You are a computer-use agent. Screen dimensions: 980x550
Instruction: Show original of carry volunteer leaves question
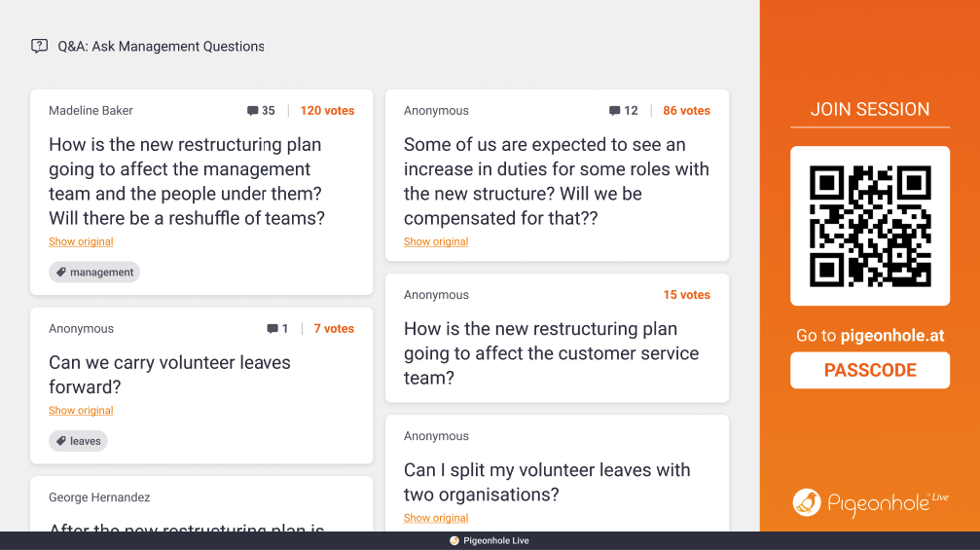click(x=81, y=411)
